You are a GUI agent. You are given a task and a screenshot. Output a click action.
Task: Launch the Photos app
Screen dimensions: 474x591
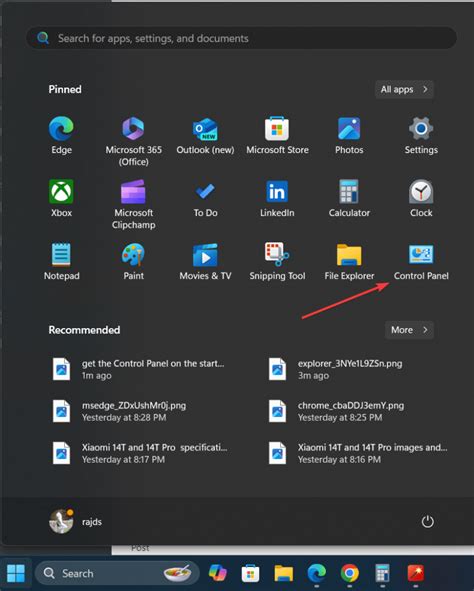[349, 135]
